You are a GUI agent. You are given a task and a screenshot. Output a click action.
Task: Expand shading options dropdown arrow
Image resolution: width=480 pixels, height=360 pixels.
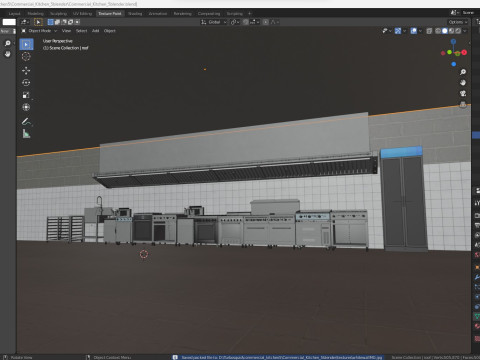(x=465, y=31)
